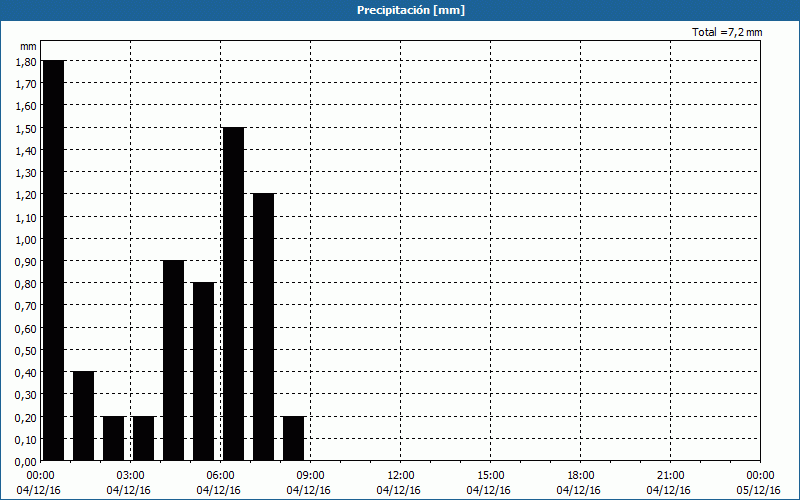The image size is (800, 500).
Task: Click the 1,10 y-axis value
Action: 26,217
